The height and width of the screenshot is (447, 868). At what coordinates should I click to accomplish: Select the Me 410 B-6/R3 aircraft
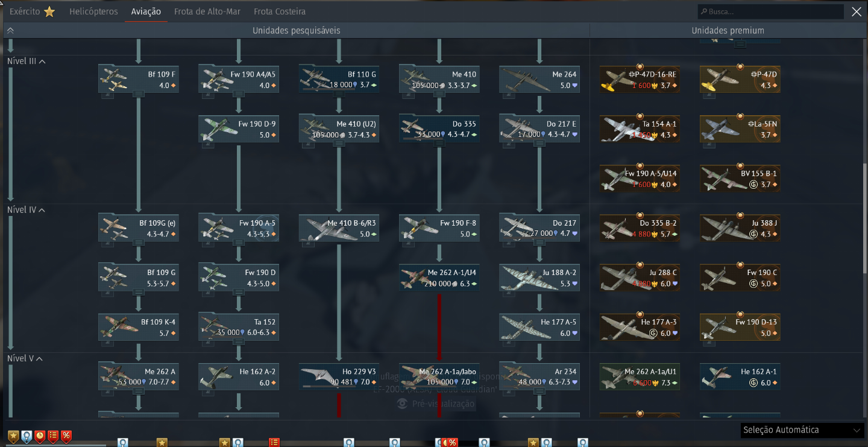click(x=339, y=228)
